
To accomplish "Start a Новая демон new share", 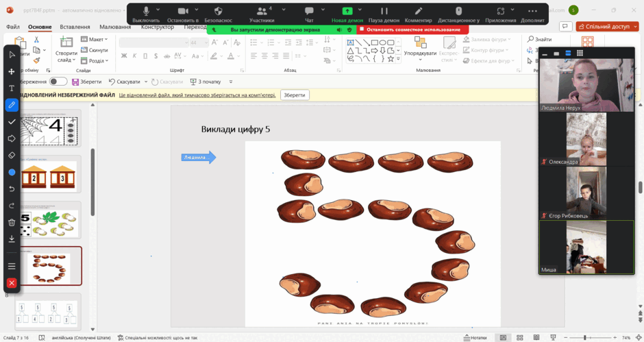I will [347, 14].
